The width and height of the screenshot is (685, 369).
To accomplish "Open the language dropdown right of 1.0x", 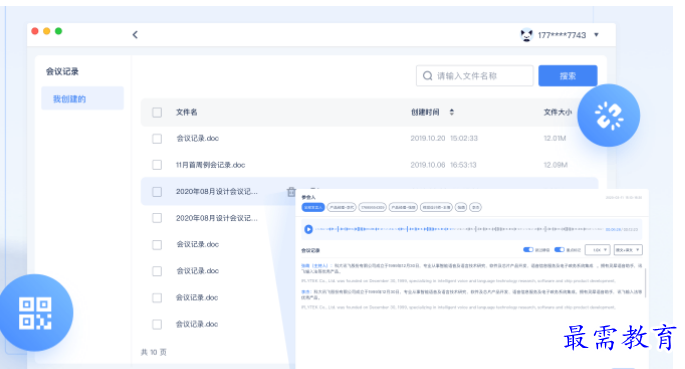I will 628,250.
